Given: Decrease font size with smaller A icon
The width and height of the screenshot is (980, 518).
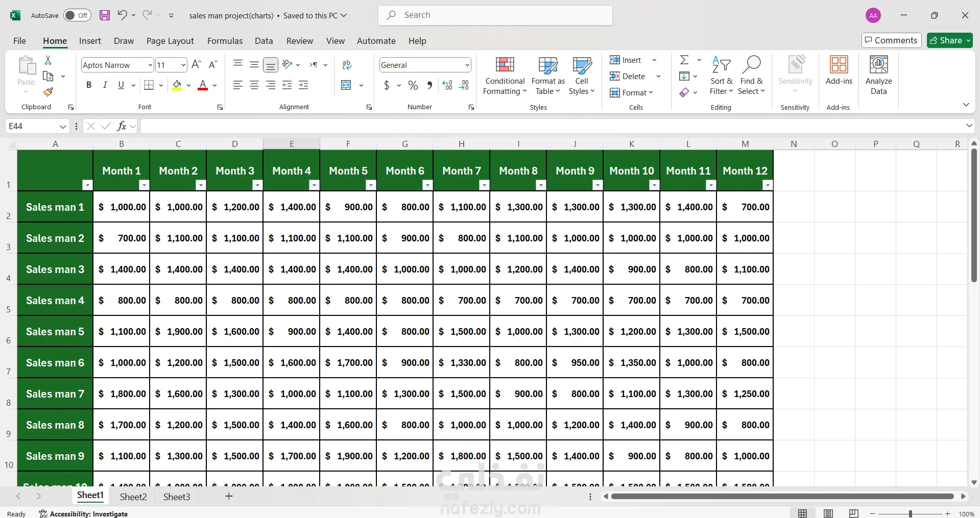Looking at the screenshot, I should [x=213, y=64].
